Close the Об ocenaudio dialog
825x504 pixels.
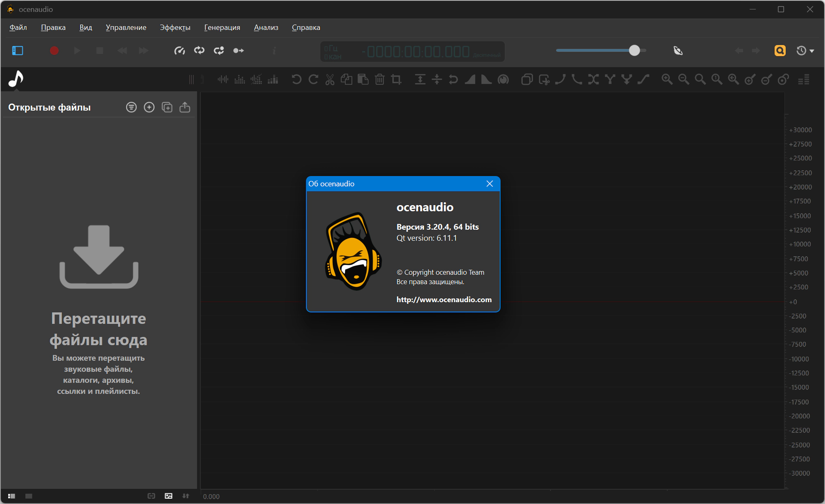point(490,184)
